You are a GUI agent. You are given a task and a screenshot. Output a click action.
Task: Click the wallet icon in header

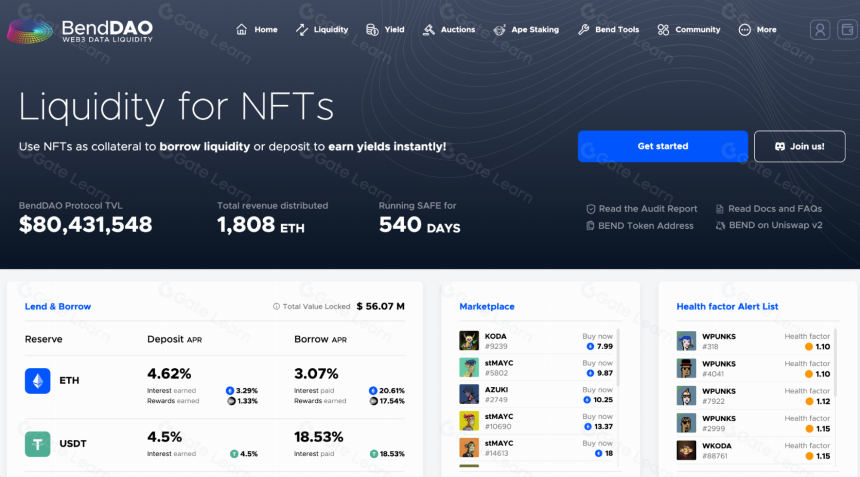847,30
